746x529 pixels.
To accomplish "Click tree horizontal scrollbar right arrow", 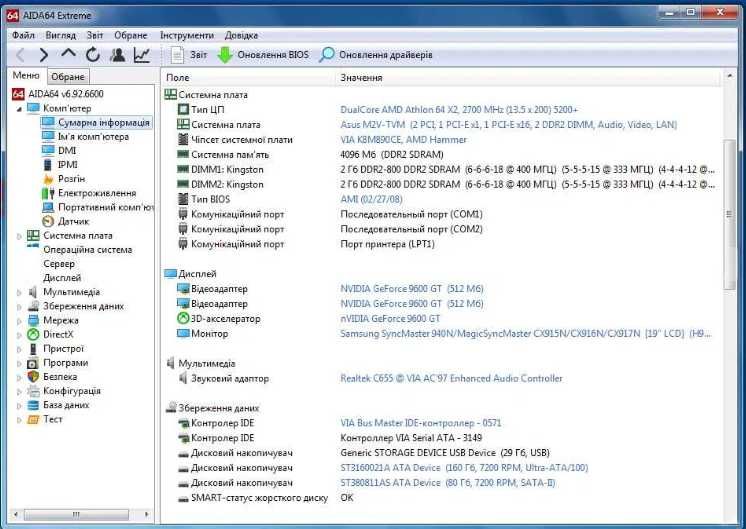I will coord(146,514).
